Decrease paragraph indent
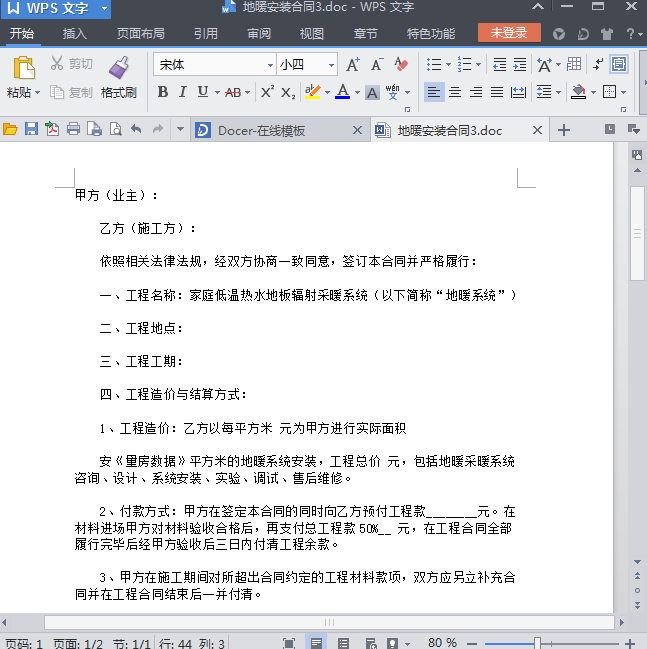The height and width of the screenshot is (649, 647). (499, 65)
